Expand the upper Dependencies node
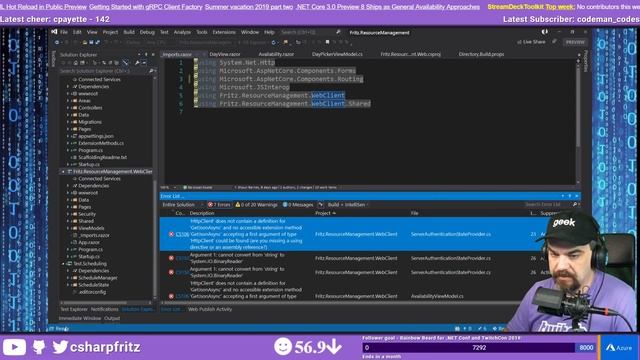This screenshot has width=640, height=360. point(68,87)
